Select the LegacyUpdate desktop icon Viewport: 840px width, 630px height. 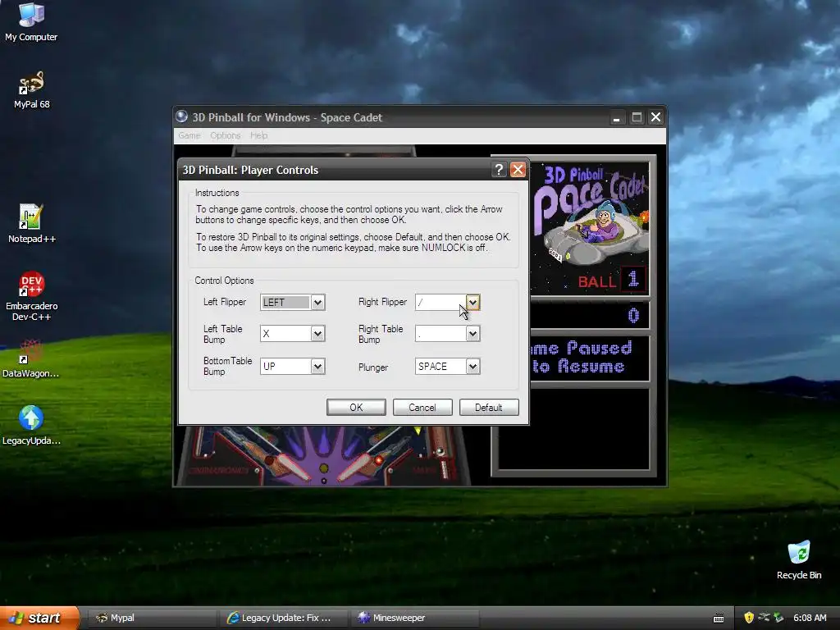click(x=31, y=426)
